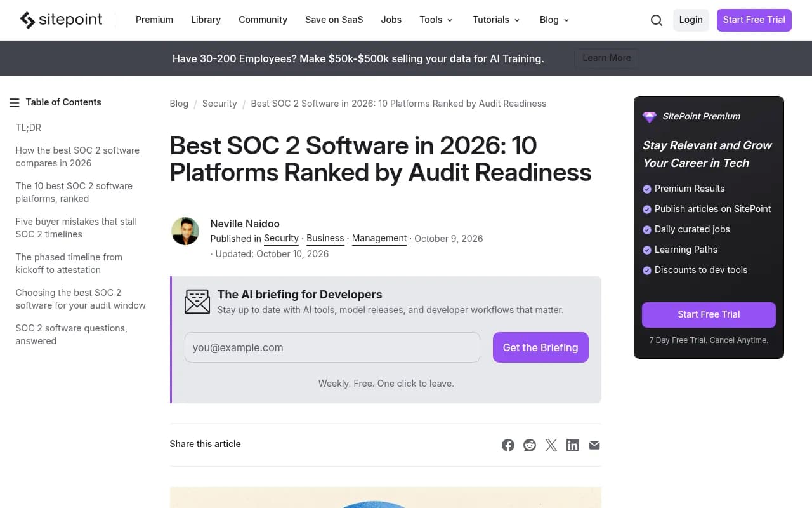Expand the Tools dropdown menu

(436, 20)
